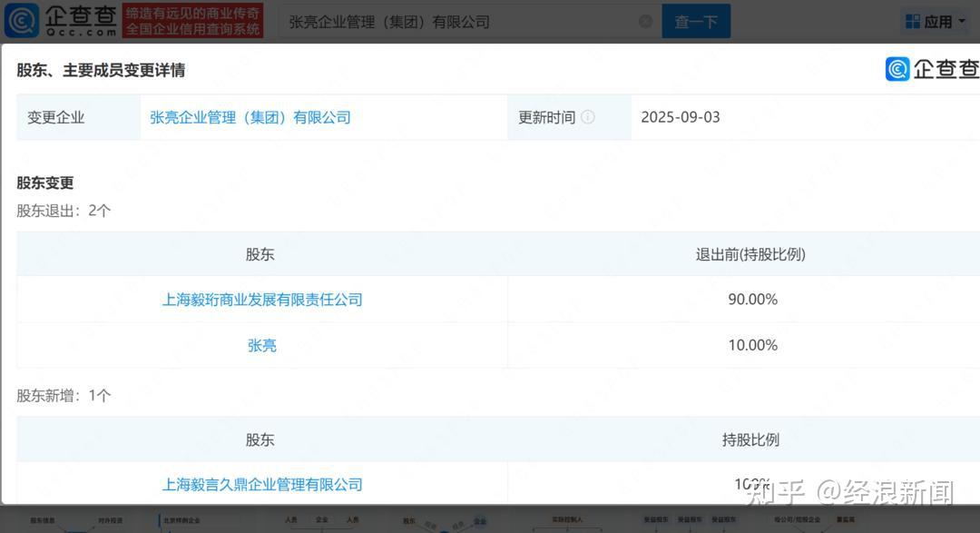Viewport: 980px width, 533px height.
Task: Open 上海毅言久鼎企业管理有限公司 shareholder link
Action: (262, 485)
